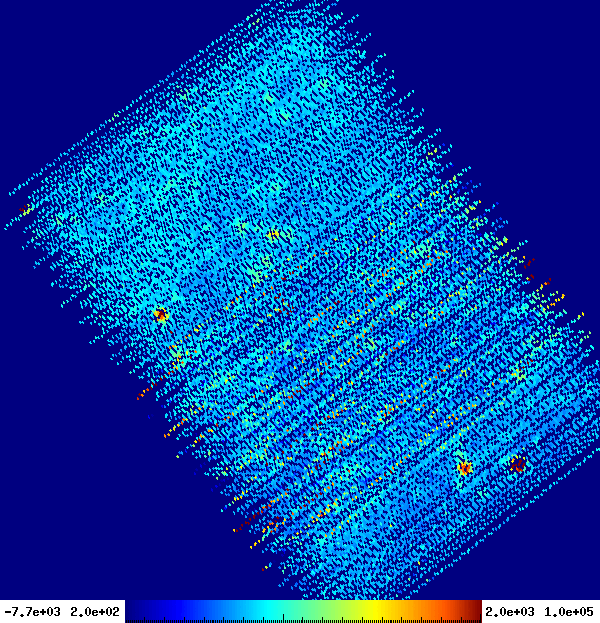
Task: Click the 2.0e+03 upper scale limit label
Action: pyautogui.click(x=510, y=611)
